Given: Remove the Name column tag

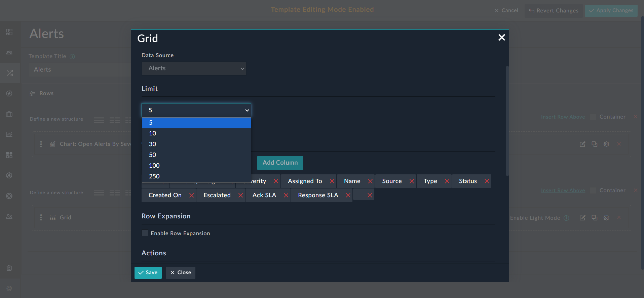Looking at the screenshot, I should pyautogui.click(x=370, y=181).
